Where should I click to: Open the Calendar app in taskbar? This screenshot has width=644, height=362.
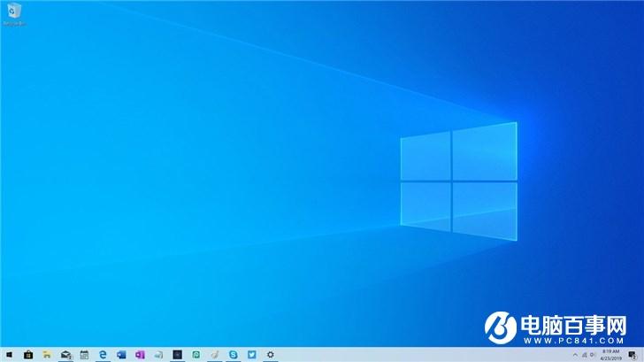(x=84, y=355)
